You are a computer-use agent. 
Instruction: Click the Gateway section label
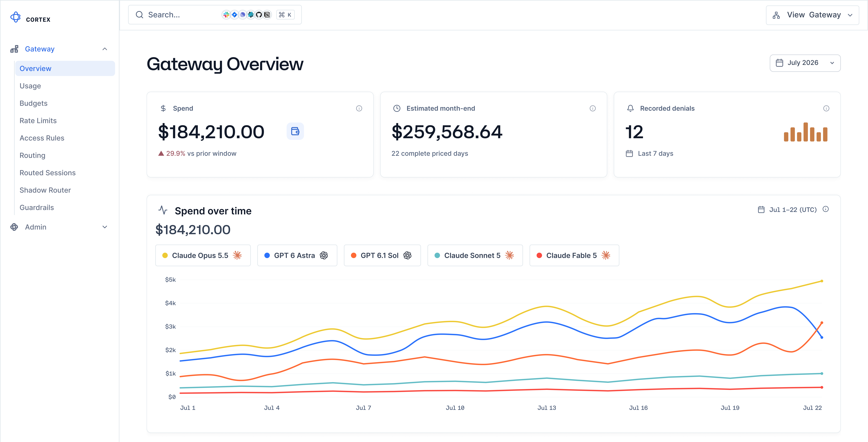pos(40,49)
